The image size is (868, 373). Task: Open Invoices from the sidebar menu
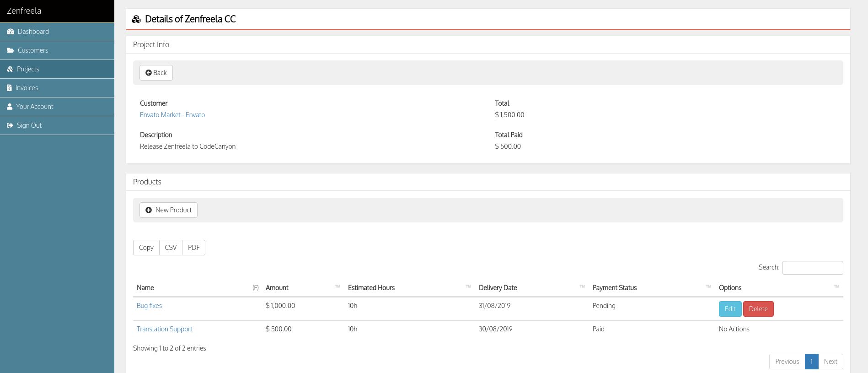tap(27, 88)
